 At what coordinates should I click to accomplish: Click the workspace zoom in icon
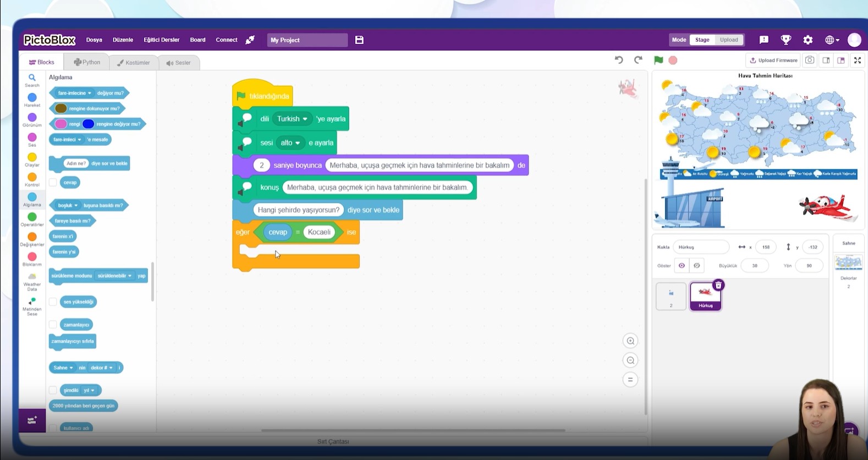(630, 341)
